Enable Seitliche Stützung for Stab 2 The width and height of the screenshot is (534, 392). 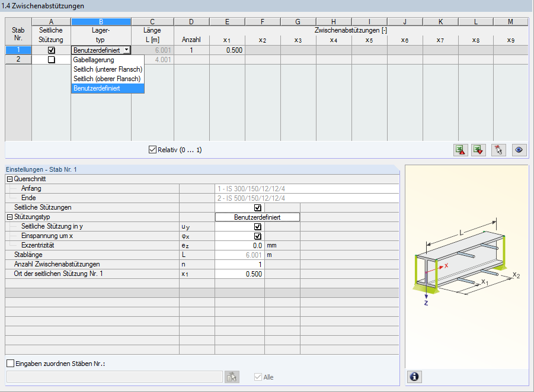coord(51,60)
